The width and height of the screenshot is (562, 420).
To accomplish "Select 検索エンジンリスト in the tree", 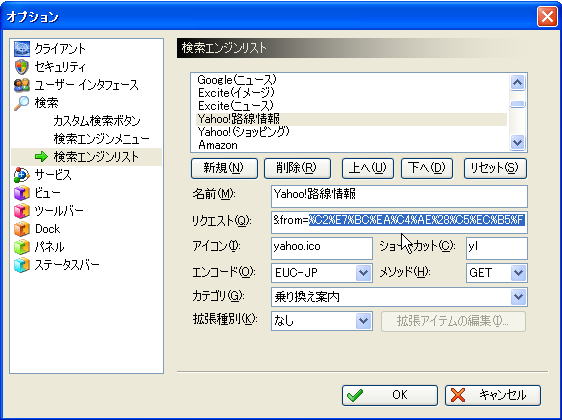I will [96, 157].
